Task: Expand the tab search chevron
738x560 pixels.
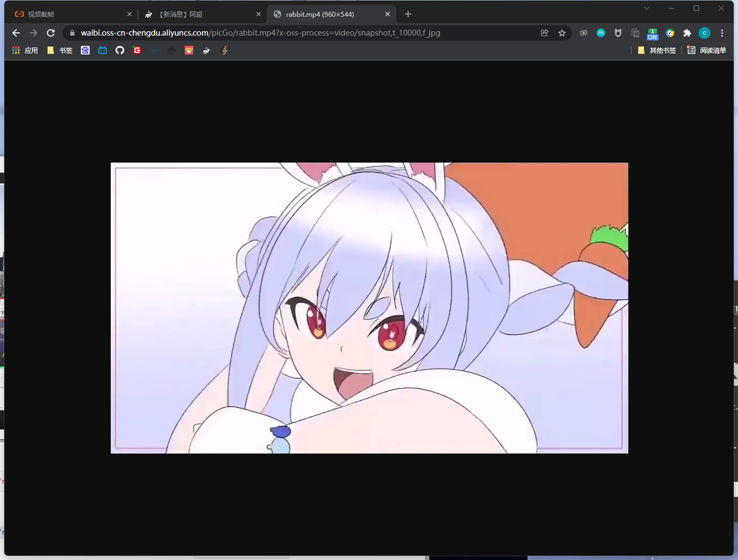Action: 647,8
